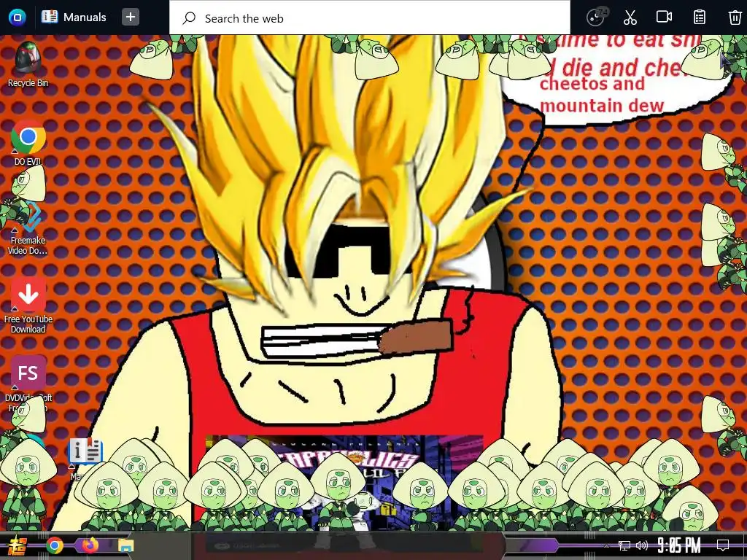Viewport: 747px width, 560px height.
Task: Add a new tab with the plus button
Action: (130, 17)
